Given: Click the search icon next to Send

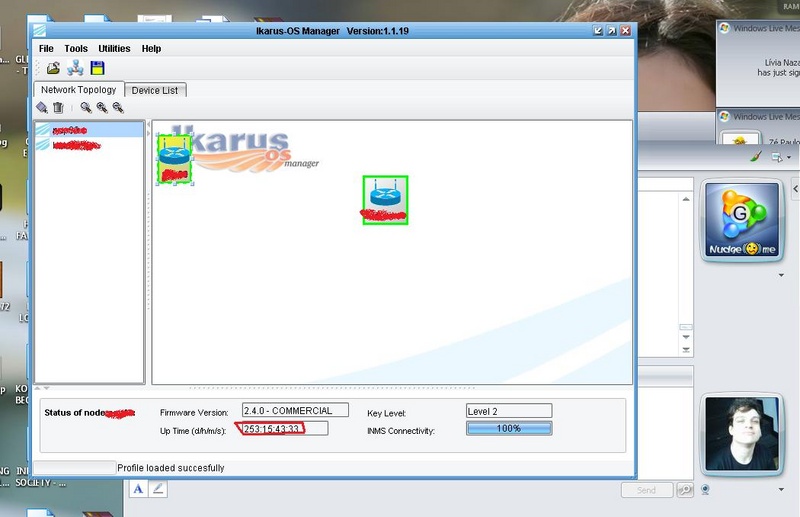Looking at the screenshot, I should (x=685, y=490).
